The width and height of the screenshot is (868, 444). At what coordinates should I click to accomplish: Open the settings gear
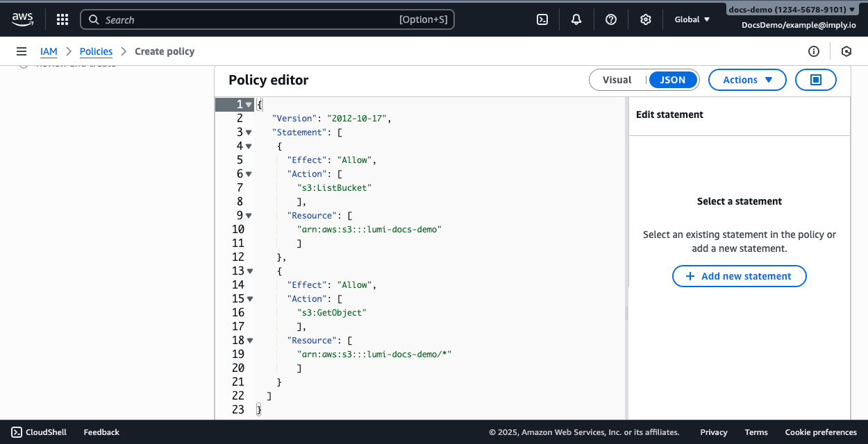point(646,19)
